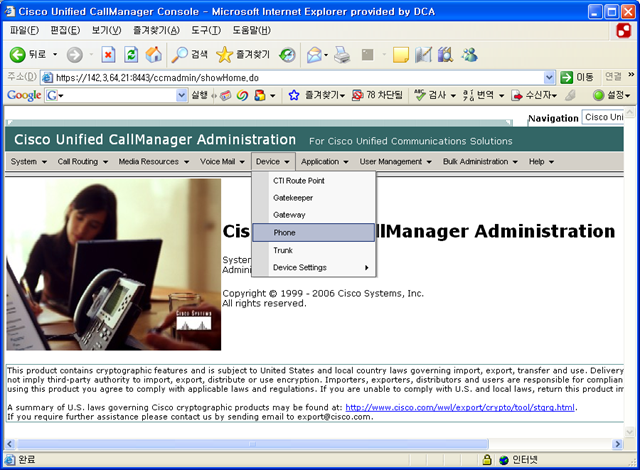The image size is (640, 470).
Task: Open the Cisco crypto export link
Action: [460, 407]
